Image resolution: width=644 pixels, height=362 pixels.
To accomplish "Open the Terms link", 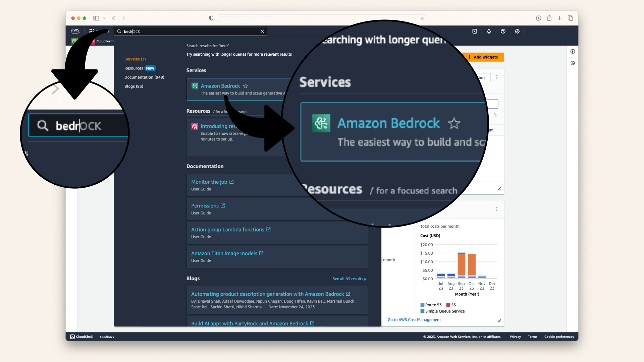I will (x=533, y=337).
